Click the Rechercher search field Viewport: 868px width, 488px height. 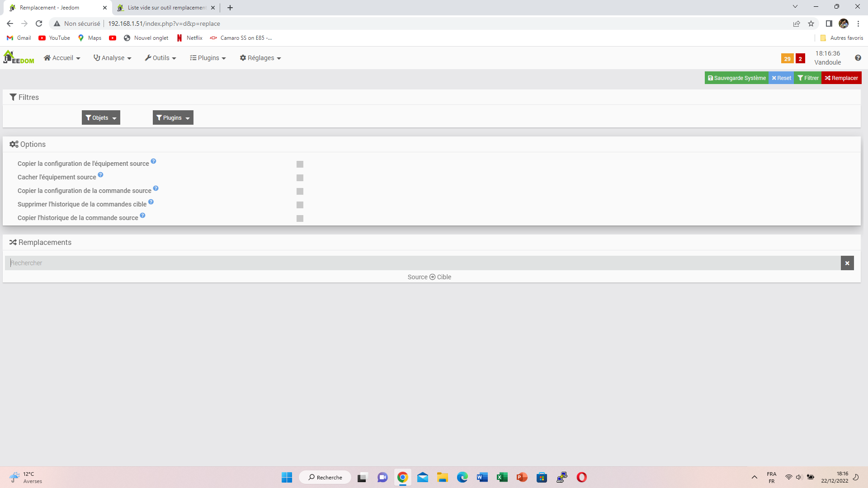point(420,263)
